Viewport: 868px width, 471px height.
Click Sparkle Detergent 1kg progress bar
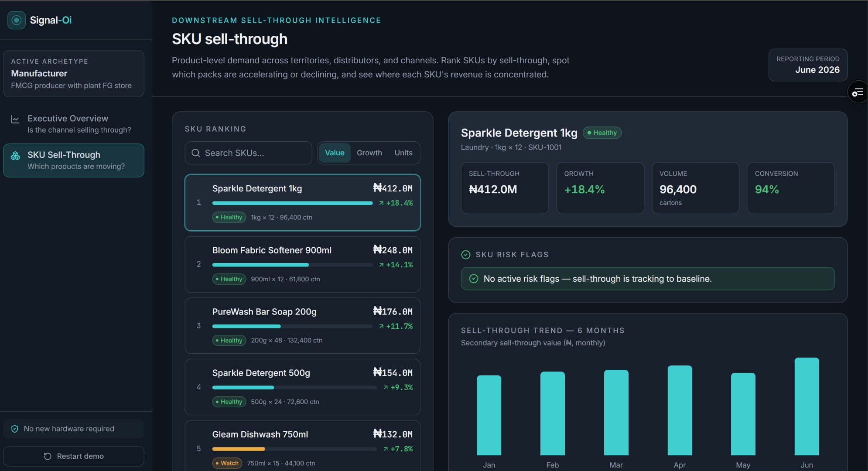point(292,203)
